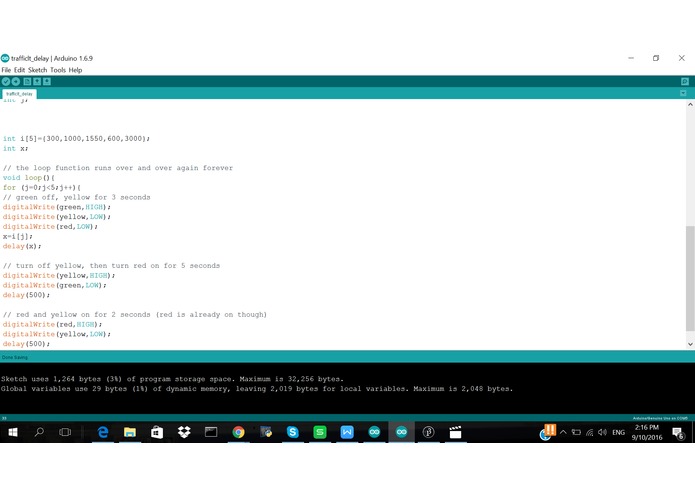Open the clock showing 2:16 PM

(647, 432)
